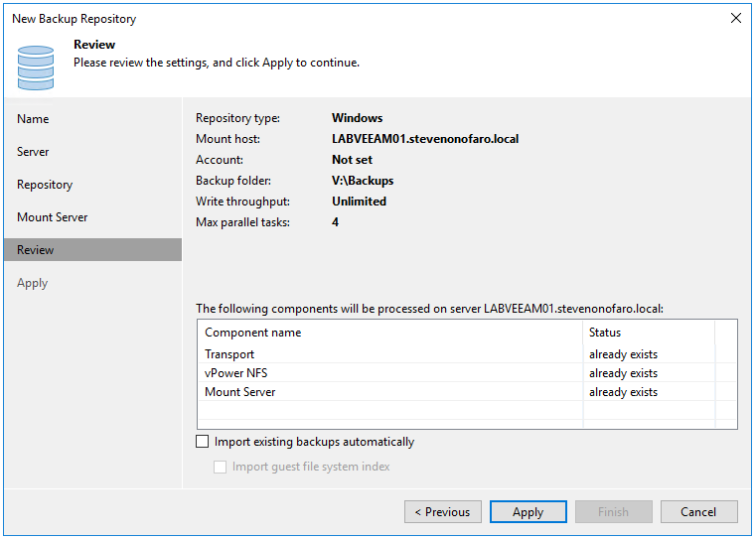Close the New Backup Repository dialog
This screenshot has height=540, width=756.
click(735, 18)
